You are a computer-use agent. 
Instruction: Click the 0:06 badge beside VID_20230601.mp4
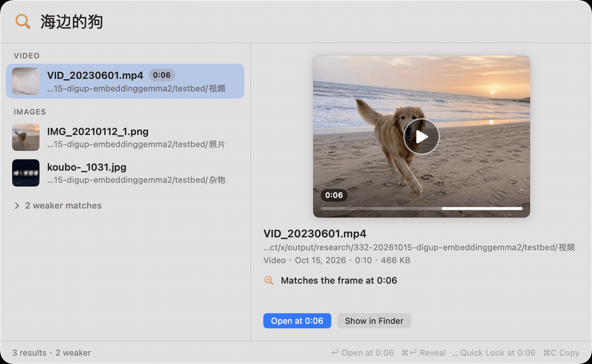pyautogui.click(x=162, y=75)
